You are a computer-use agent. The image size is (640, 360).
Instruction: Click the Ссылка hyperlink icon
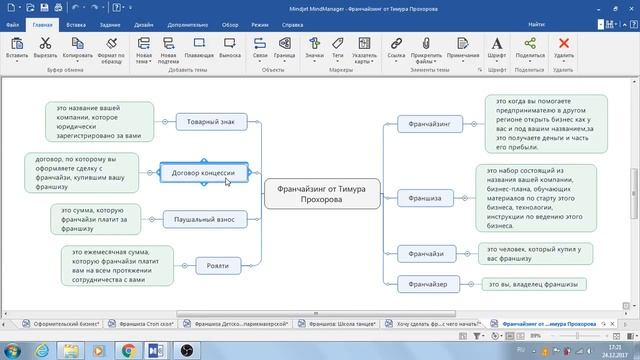396,43
